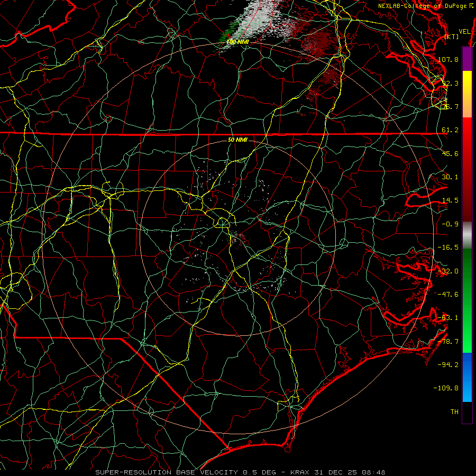
Task: Click the NEXLAB-College of DuPage credit text
Action: click(x=425, y=6)
